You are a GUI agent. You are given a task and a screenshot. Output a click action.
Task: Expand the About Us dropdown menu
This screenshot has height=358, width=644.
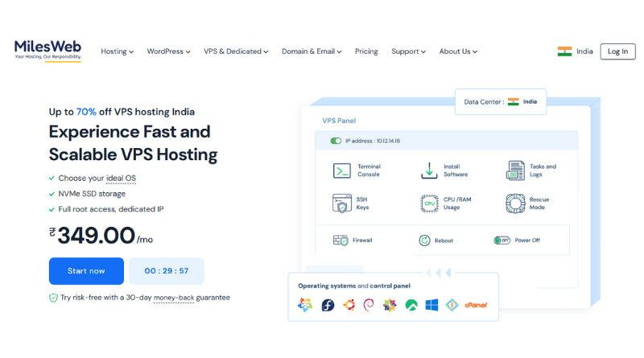point(458,51)
